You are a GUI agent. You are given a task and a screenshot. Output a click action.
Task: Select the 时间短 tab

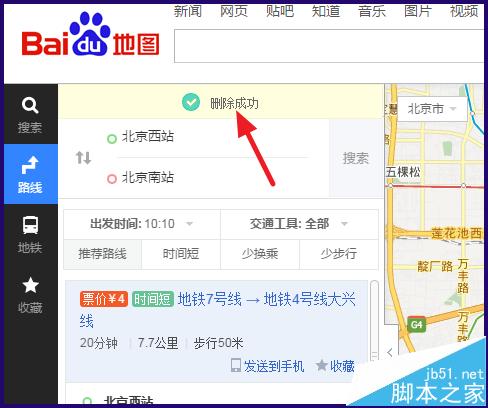click(181, 254)
